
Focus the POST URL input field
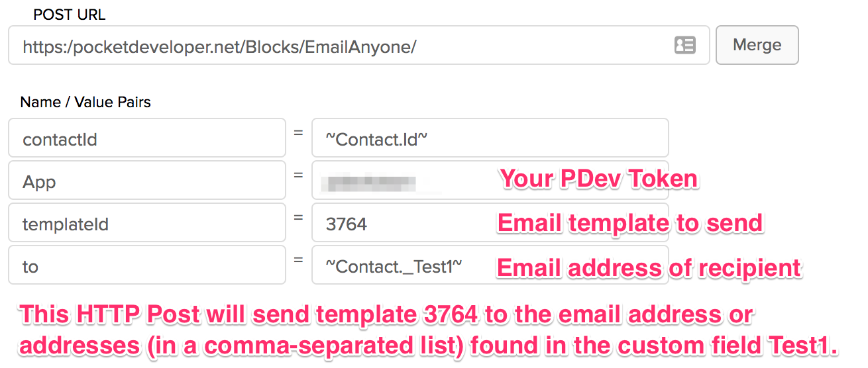click(x=359, y=45)
